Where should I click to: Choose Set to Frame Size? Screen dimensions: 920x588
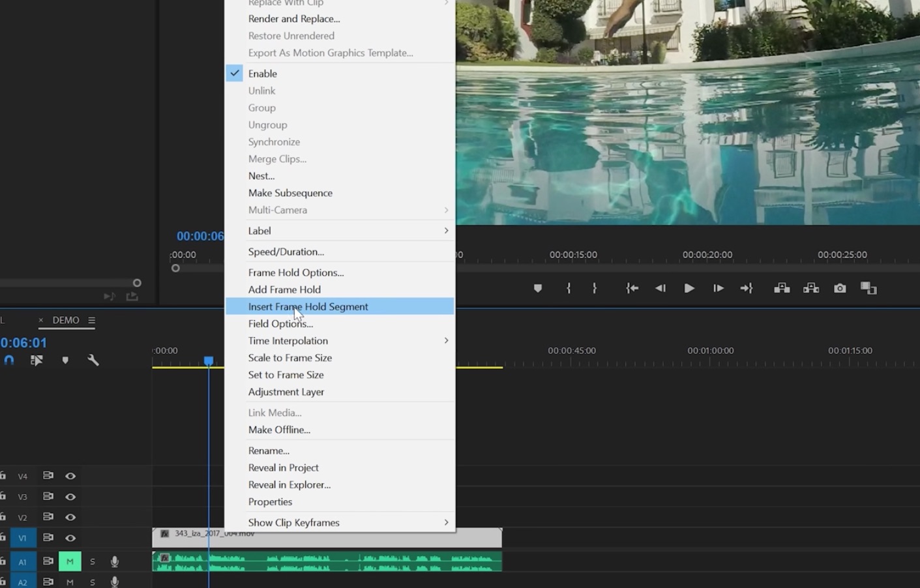point(340,375)
